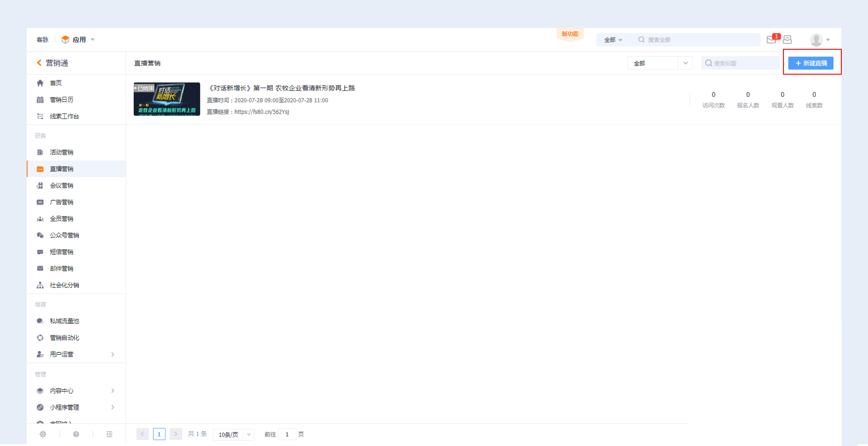Viewport: 868px width, 446px height.
Task: Click the icon beside 小程序管理
Action: (x=40, y=408)
